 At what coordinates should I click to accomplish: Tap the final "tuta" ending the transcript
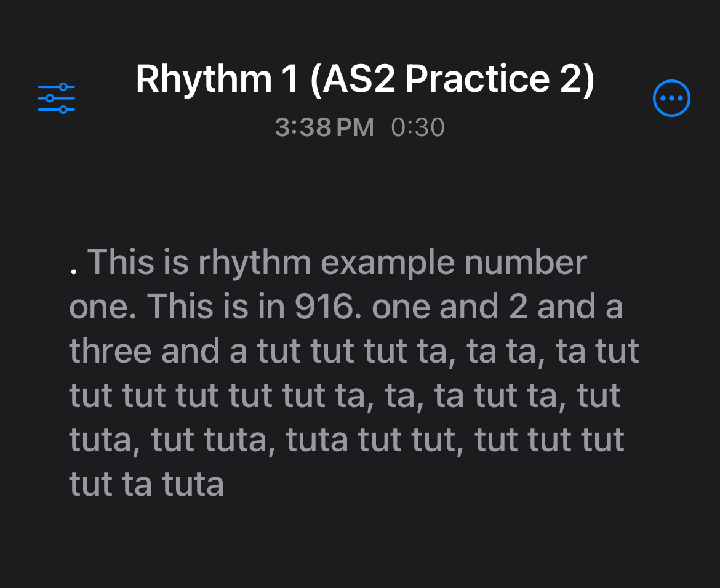pyautogui.click(x=193, y=485)
